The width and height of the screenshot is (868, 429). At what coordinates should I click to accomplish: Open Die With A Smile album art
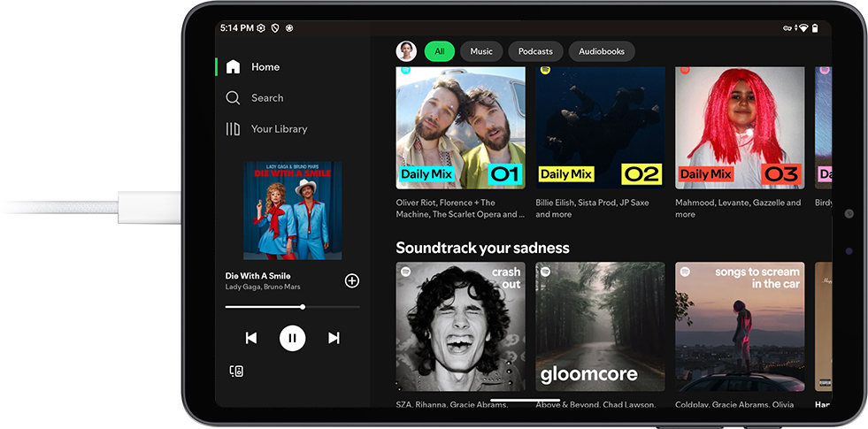click(x=292, y=211)
